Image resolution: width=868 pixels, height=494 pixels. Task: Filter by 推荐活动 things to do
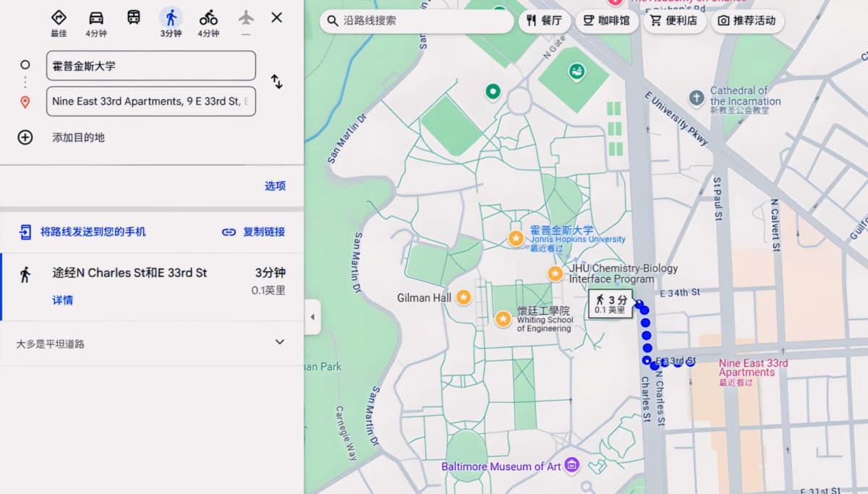(x=746, y=21)
